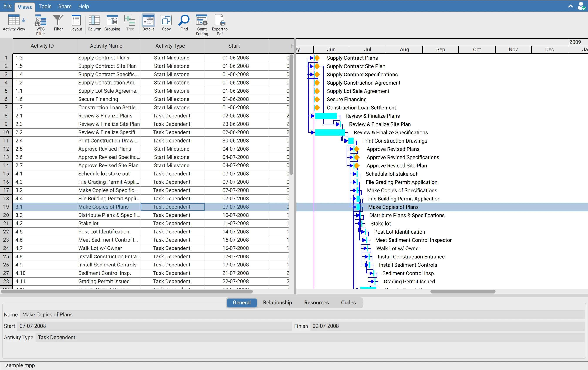Screen dimensions: 588x370
Task: Click the Activity View dropdown arrow
Action: 24,20
